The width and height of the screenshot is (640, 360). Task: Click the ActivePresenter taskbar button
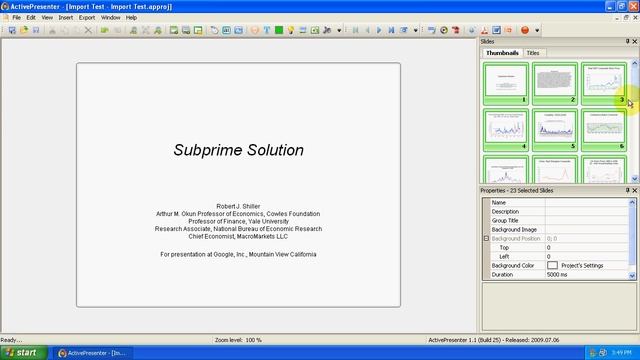pyautogui.click(x=93, y=353)
